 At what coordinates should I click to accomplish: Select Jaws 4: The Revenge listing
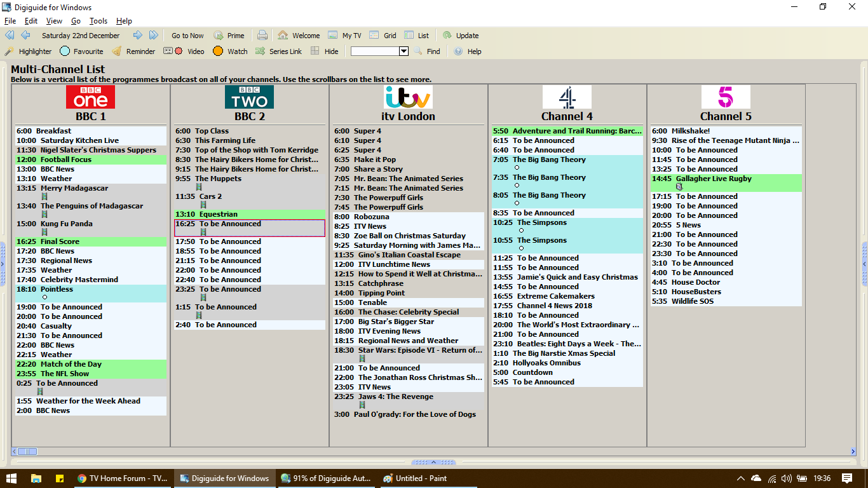[409, 400]
